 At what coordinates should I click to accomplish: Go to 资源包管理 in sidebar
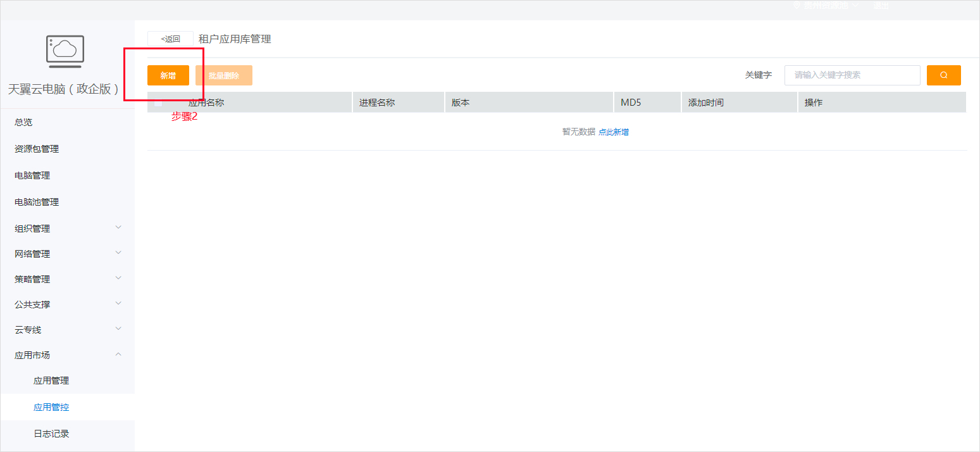pos(37,149)
